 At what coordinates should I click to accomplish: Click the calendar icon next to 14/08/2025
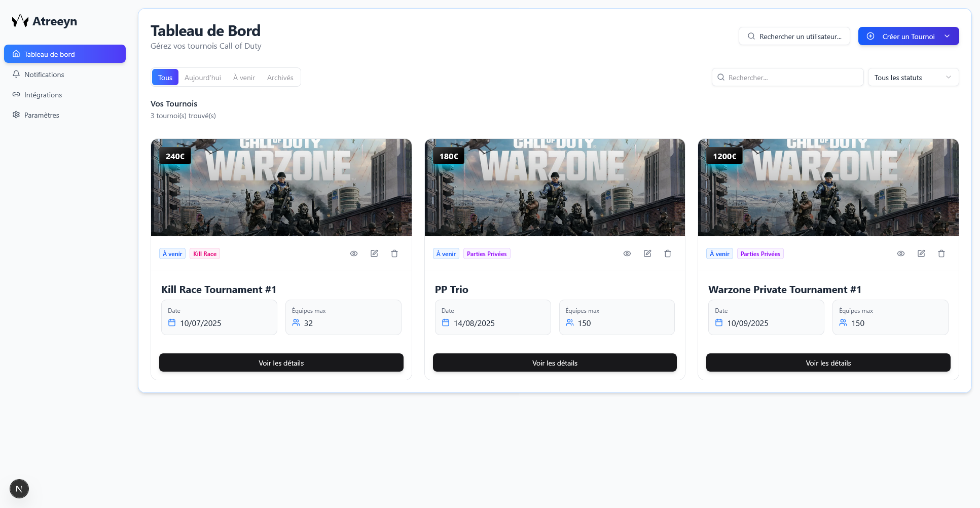(446, 322)
